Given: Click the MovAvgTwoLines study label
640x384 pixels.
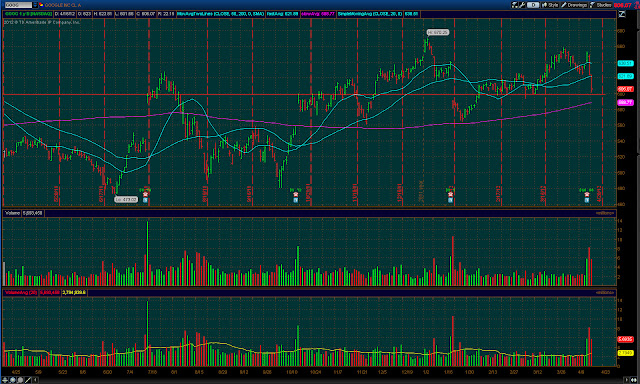Looking at the screenshot, I should click(x=220, y=14).
